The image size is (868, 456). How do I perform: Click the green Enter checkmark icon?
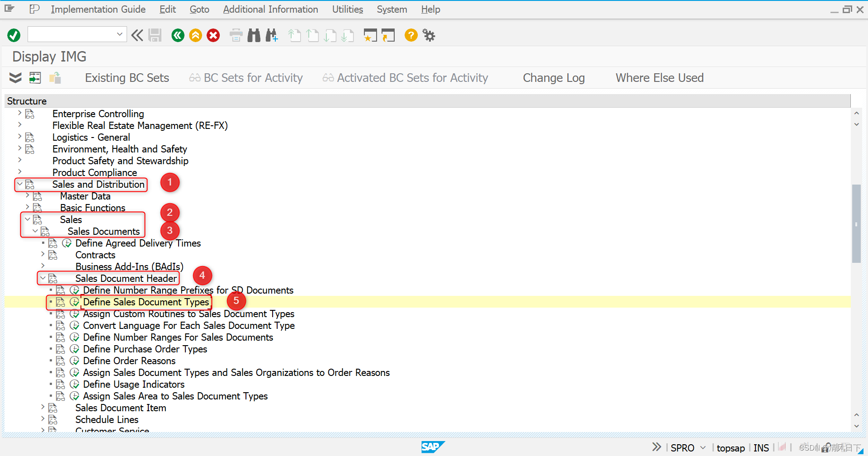click(14, 35)
